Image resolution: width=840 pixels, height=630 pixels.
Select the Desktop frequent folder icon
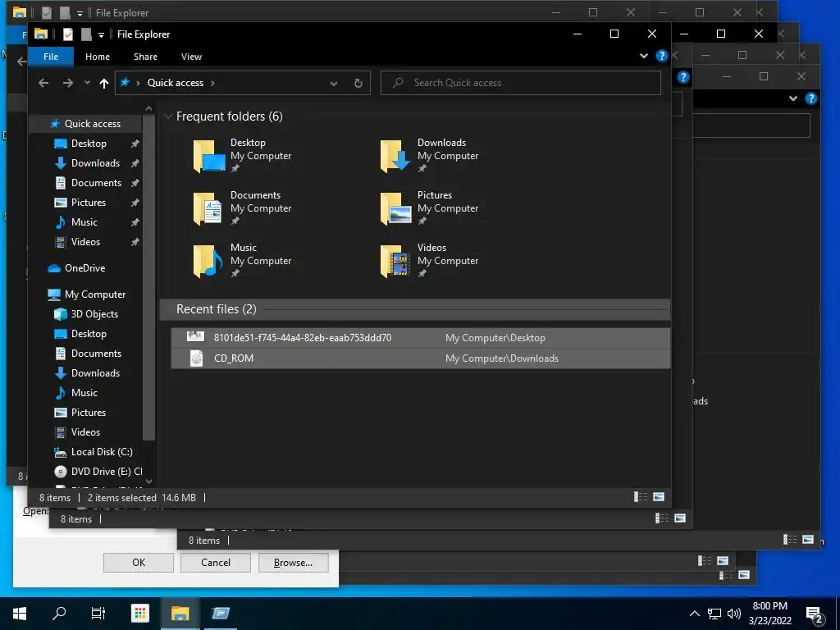click(x=209, y=156)
